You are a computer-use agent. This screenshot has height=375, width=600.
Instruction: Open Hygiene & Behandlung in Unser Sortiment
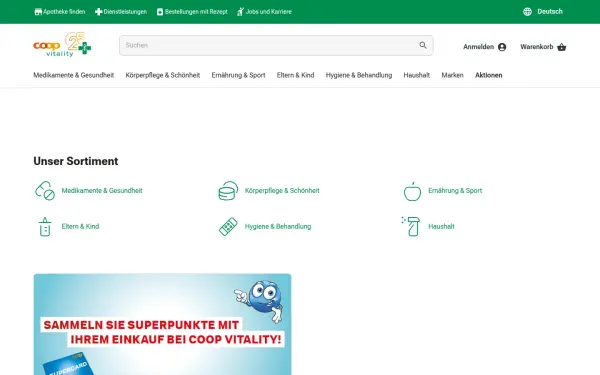(278, 227)
